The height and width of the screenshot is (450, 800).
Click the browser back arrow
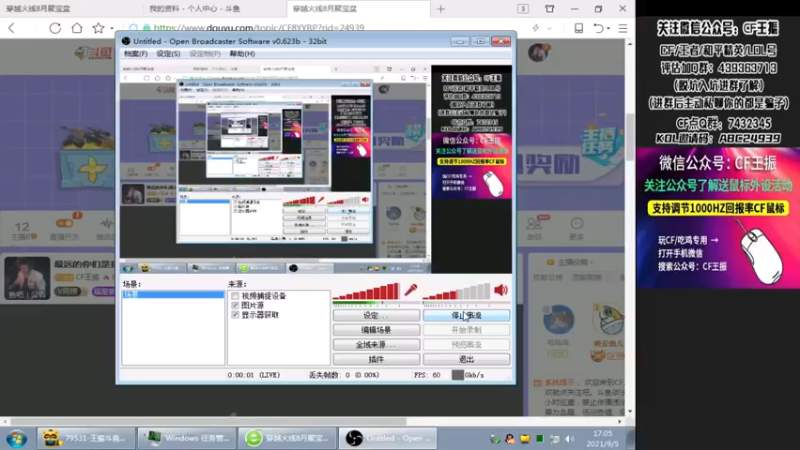pyautogui.click(x=12, y=28)
